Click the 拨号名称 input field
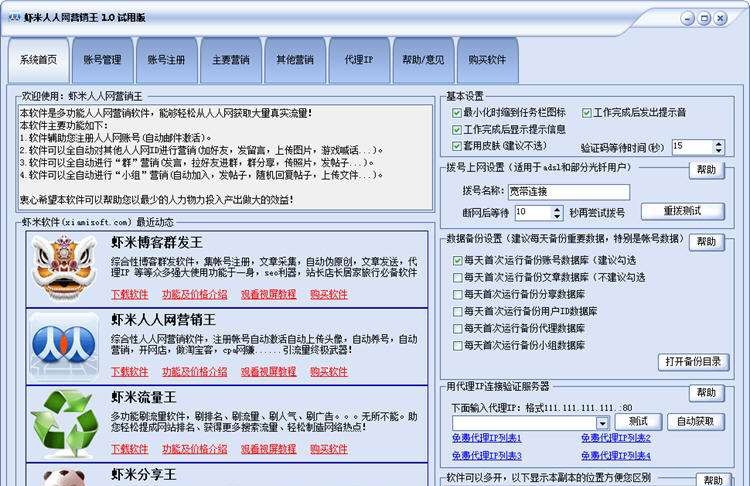This screenshot has height=486, width=750. coord(569,192)
